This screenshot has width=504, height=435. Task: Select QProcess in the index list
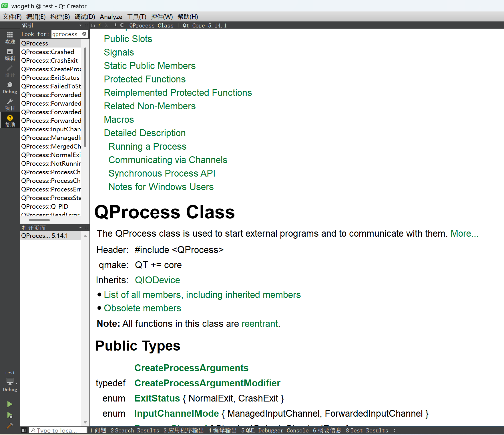click(x=51, y=43)
